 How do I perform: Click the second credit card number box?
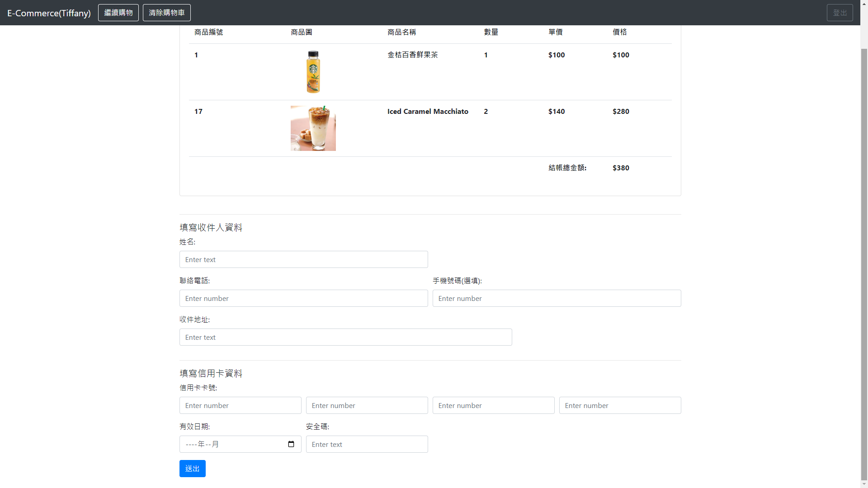click(x=367, y=405)
